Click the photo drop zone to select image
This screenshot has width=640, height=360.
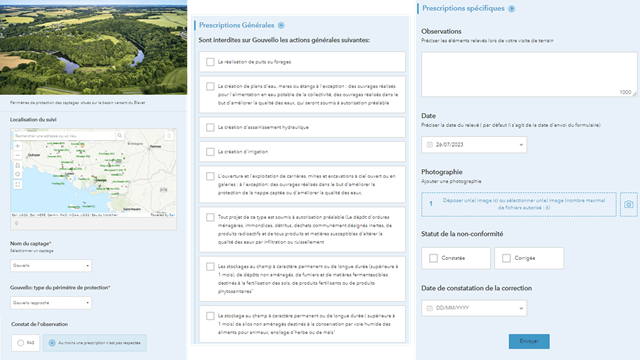(519, 204)
